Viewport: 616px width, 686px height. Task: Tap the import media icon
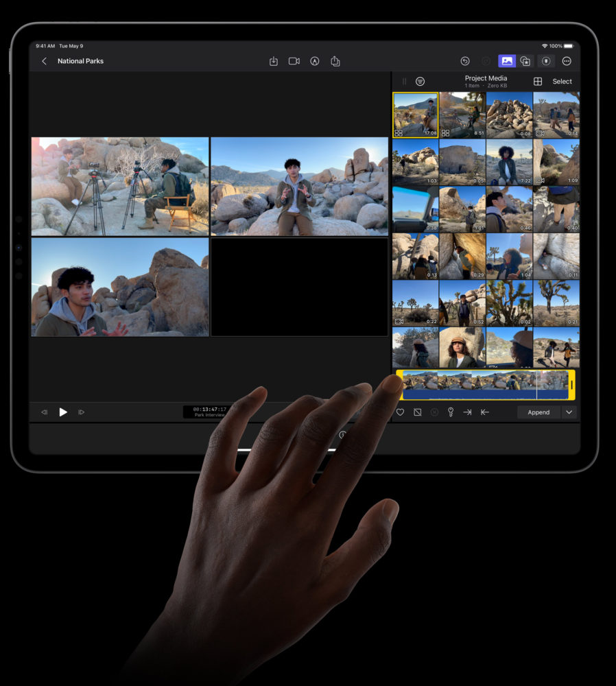coord(274,61)
